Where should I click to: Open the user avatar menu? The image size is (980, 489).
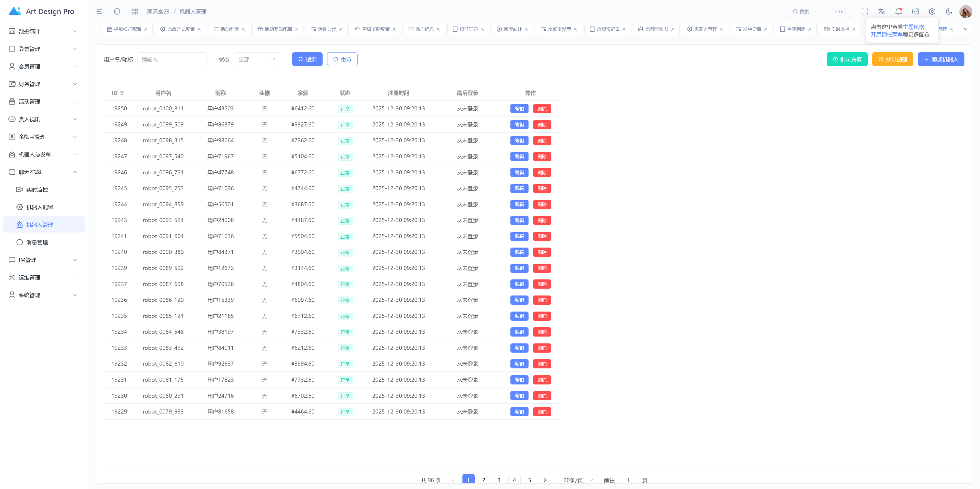965,11
